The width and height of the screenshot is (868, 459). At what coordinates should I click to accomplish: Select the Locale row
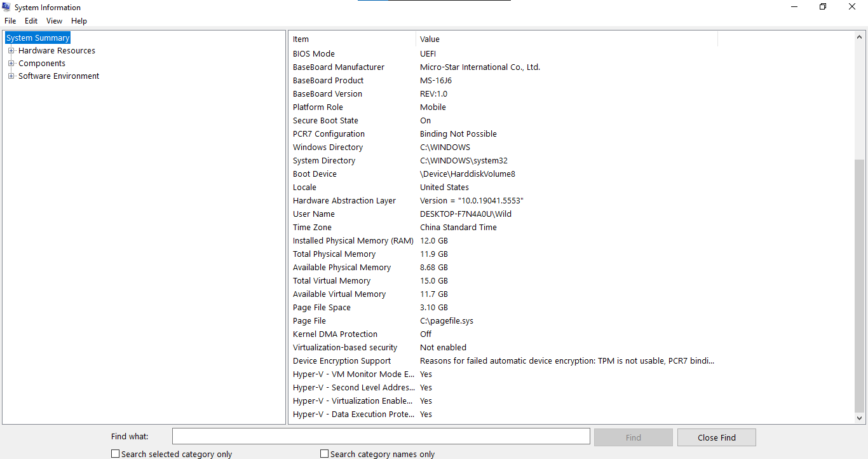point(503,188)
